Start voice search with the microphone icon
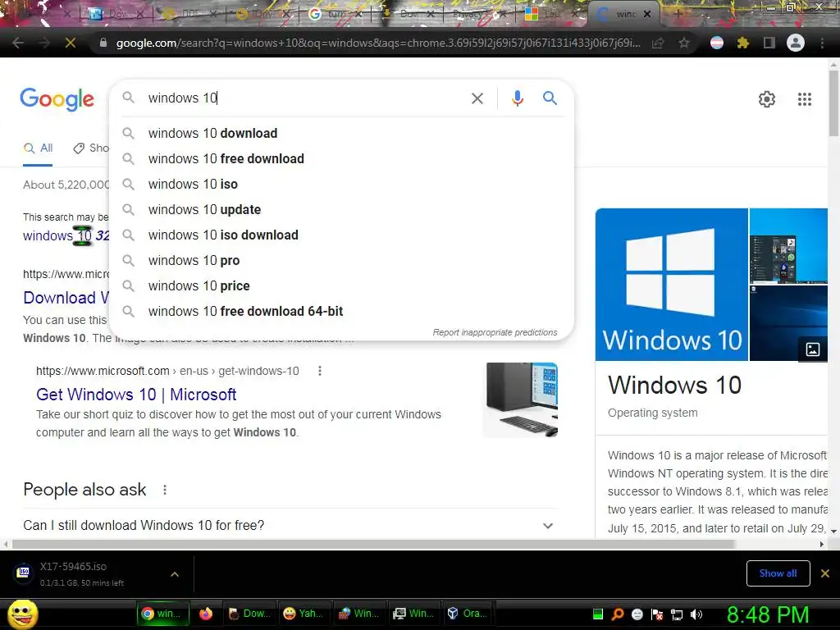This screenshot has width=840, height=630. pyautogui.click(x=517, y=98)
